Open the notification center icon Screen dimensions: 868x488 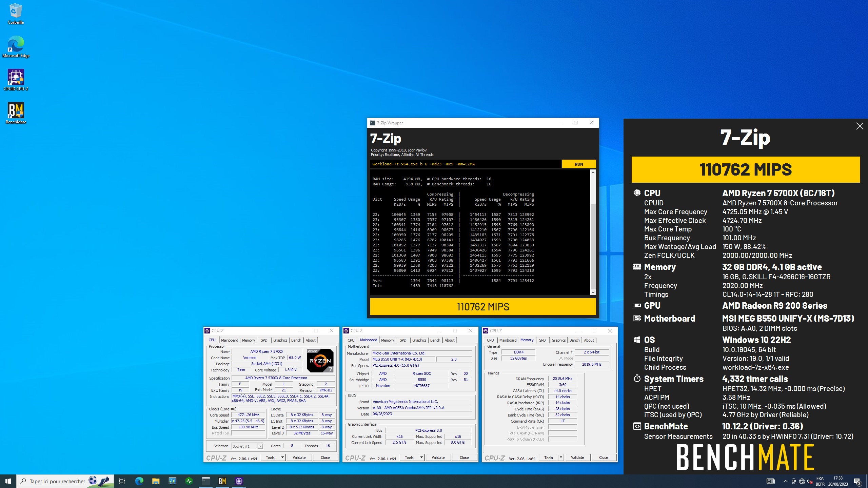click(857, 481)
